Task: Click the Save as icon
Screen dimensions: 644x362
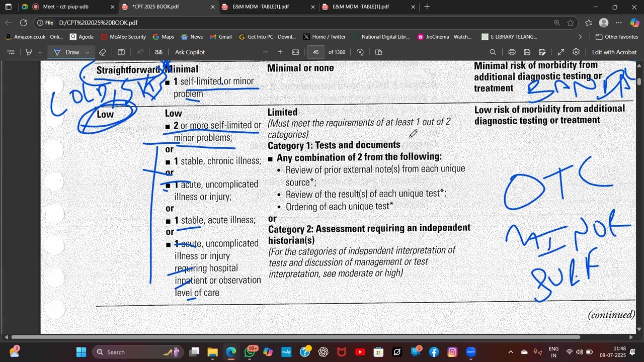Action: pos(542,52)
